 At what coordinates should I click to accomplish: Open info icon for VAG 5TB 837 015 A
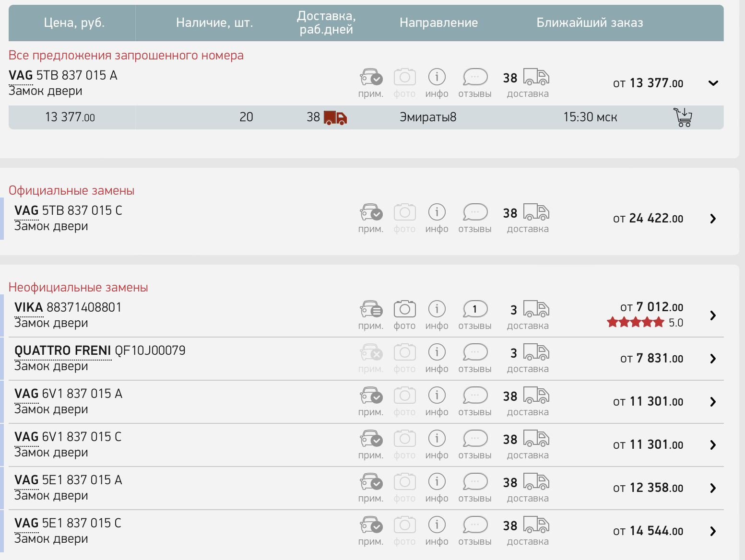(437, 77)
